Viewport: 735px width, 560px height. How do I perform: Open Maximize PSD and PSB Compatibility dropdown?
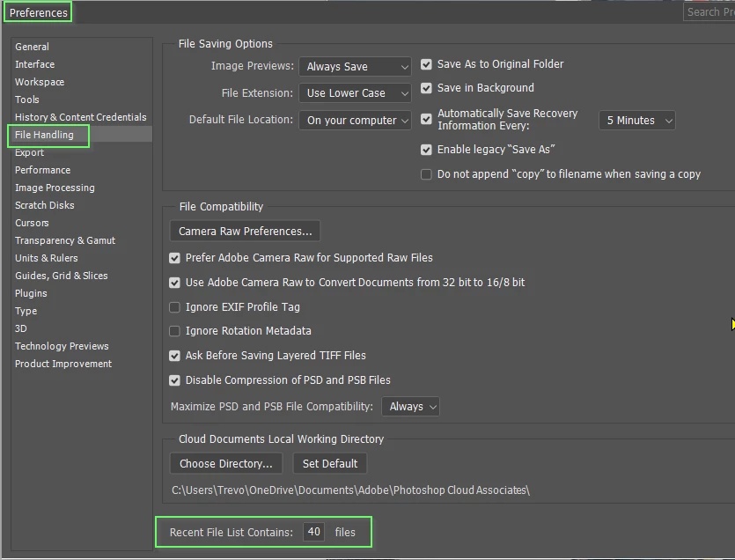[410, 406]
